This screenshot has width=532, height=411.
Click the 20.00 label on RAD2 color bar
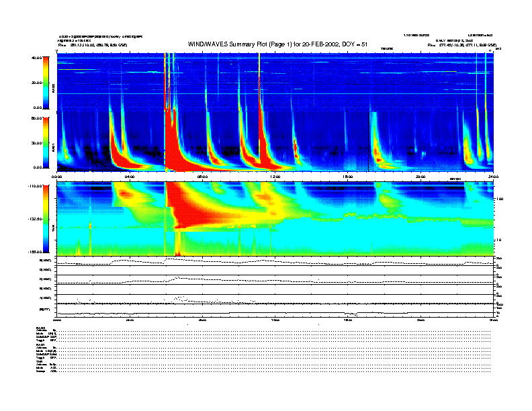pos(36,83)
